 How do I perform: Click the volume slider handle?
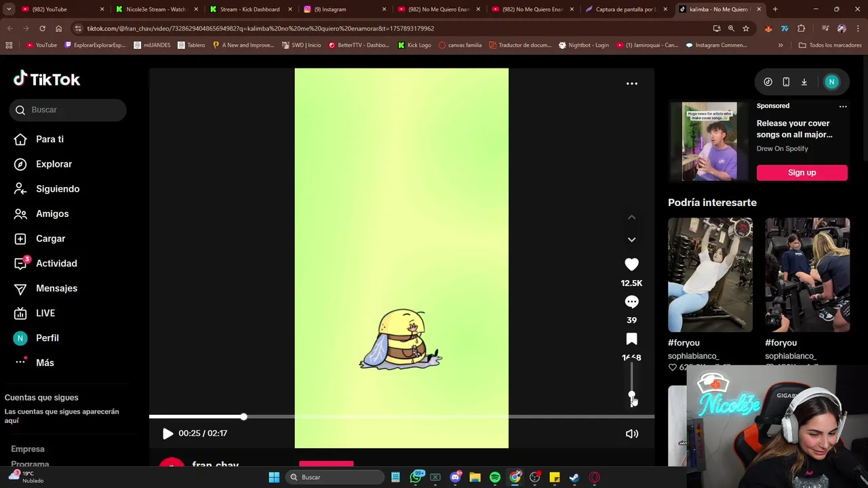pos(631,394)
